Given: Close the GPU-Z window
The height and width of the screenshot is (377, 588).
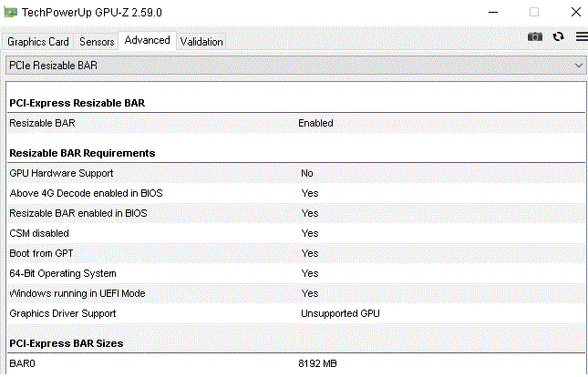Looking at the screenshot, I should point(574,12).
